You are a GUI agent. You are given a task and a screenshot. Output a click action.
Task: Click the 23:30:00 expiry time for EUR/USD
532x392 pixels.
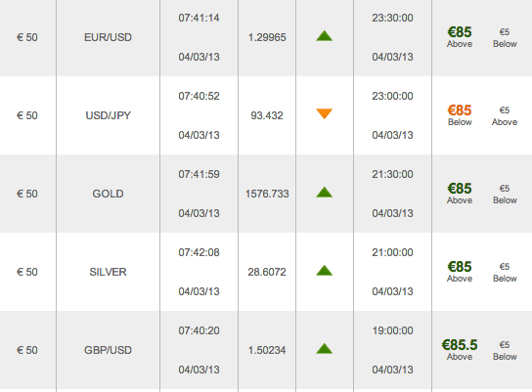[x=392, y=18]
